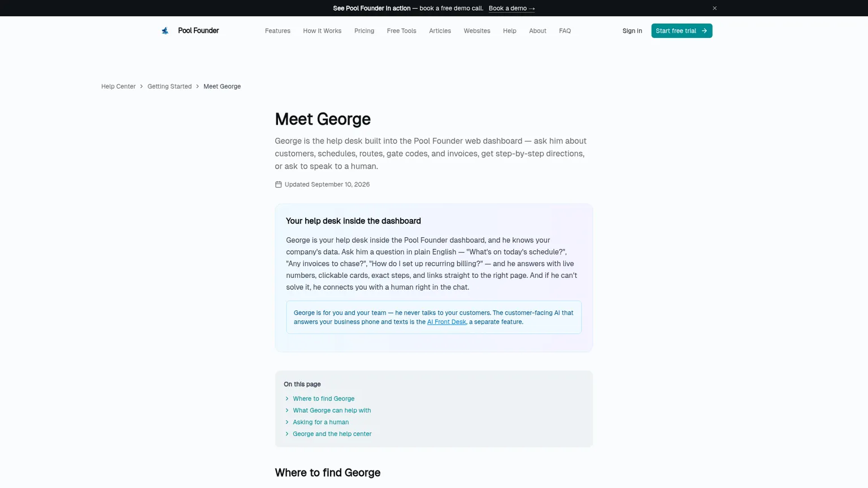Open the Articles nav link
This screenshot has height=488, width=868.
(x=440, y=30)
